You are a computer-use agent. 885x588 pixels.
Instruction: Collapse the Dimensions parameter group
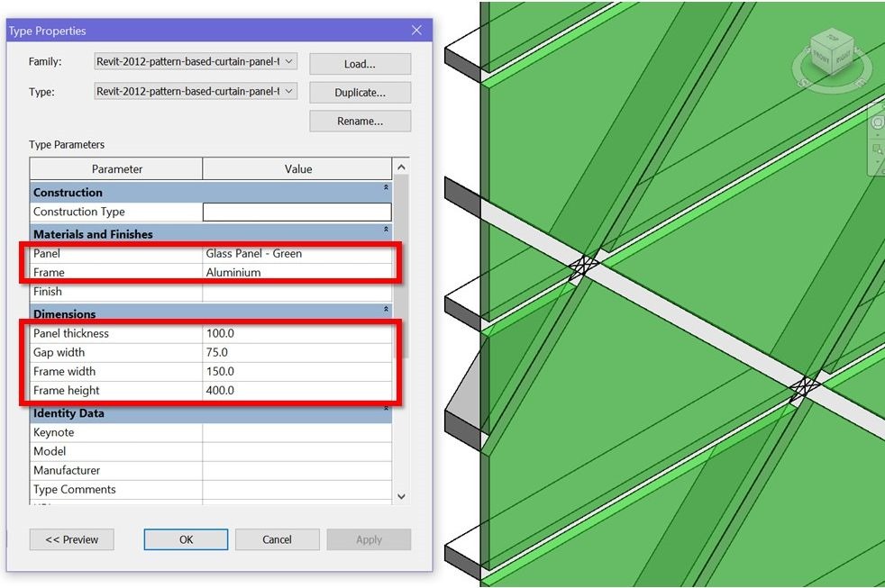[x=386, y=309]
